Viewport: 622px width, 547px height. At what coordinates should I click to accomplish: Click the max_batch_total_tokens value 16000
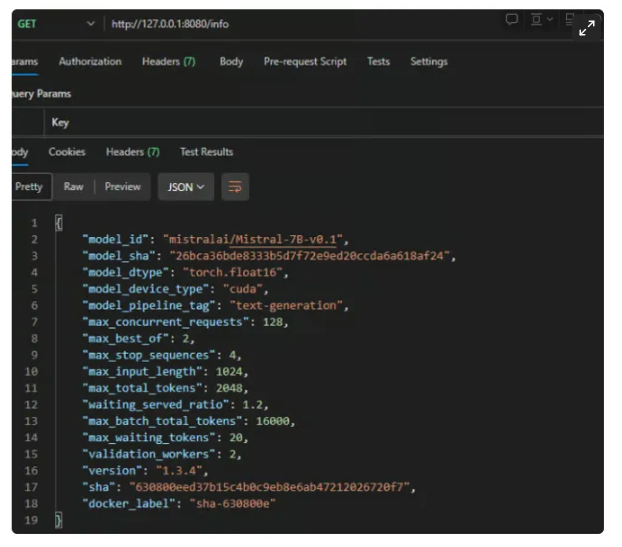pyautogui.click(x=273, y=421)
